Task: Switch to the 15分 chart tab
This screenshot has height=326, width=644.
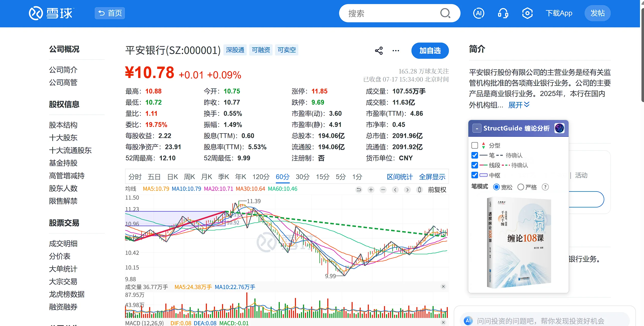Action: click(323, 177)
